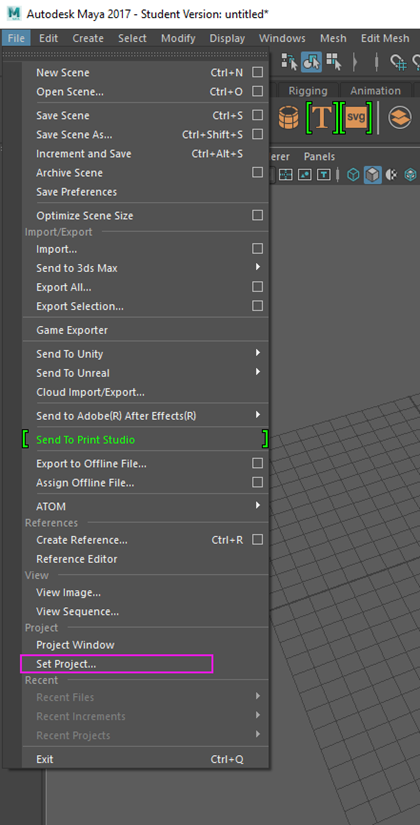Open the Mesh menu
Image resolution: width=420 pixels, height=825 pixels.
333,38
